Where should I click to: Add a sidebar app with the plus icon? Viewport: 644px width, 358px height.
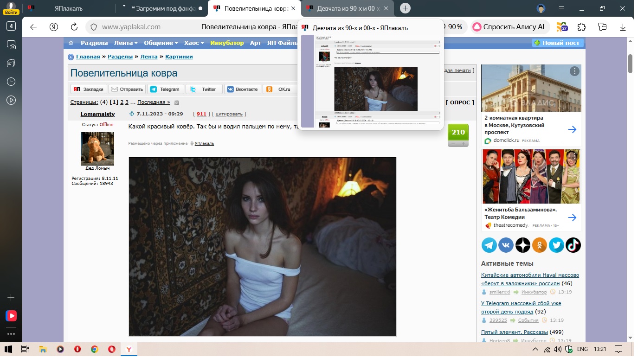11,297
